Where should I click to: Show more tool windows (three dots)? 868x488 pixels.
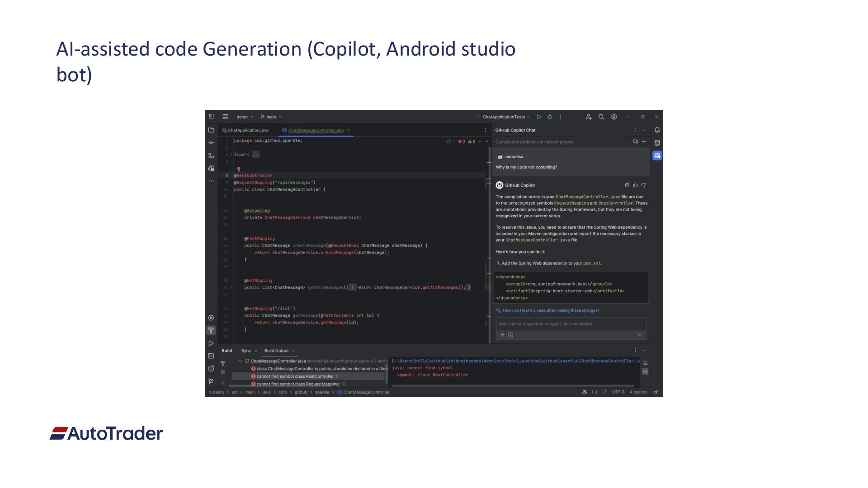point(211,181)
